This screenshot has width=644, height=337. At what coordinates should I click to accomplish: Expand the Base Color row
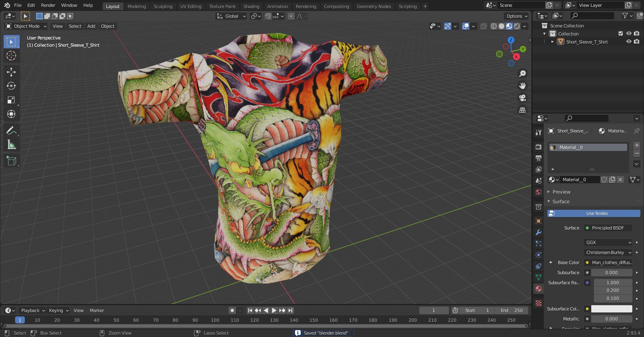[x=551, y=263]
